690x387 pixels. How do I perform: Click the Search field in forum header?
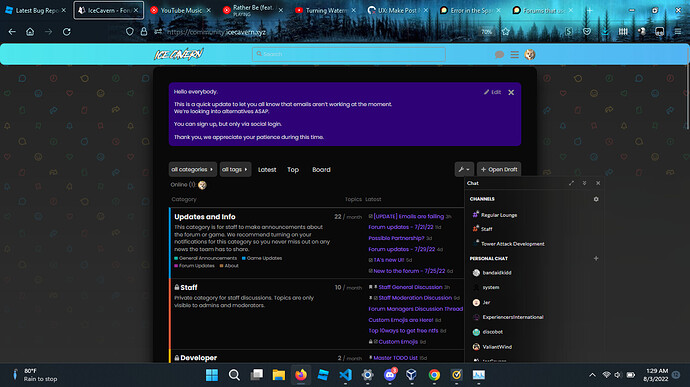[349, 54]
